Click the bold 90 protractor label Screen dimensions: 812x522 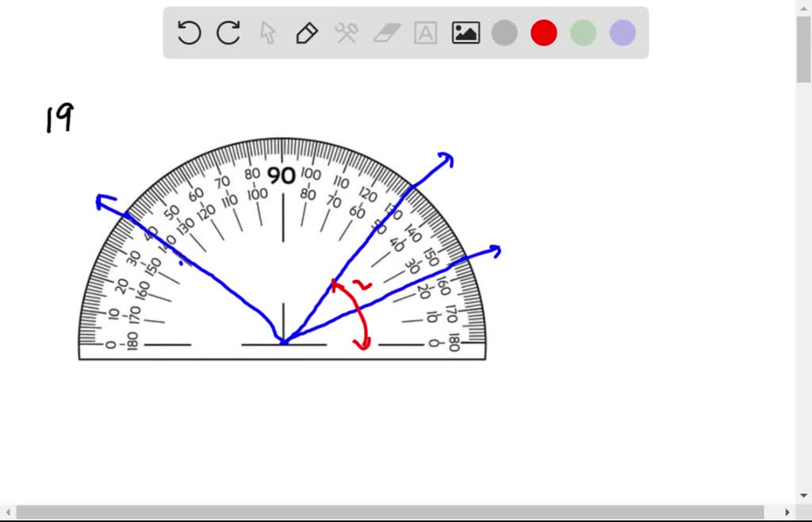[282, 176]
